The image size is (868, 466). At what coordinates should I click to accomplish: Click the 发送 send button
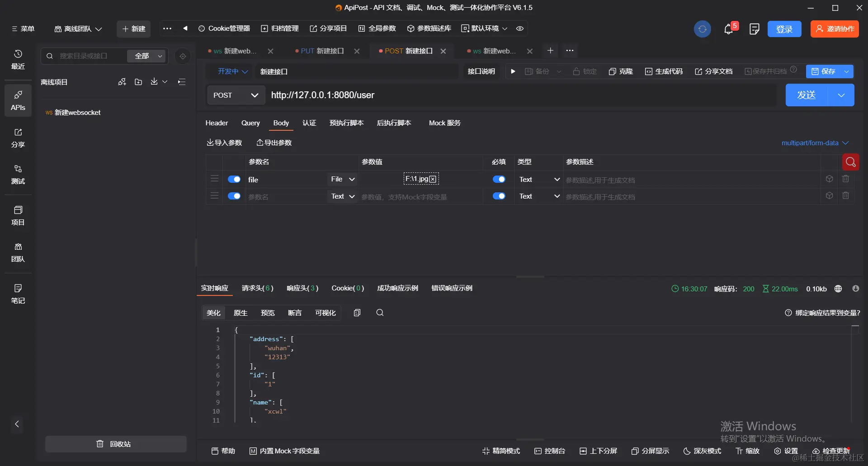tap(807, 95)
